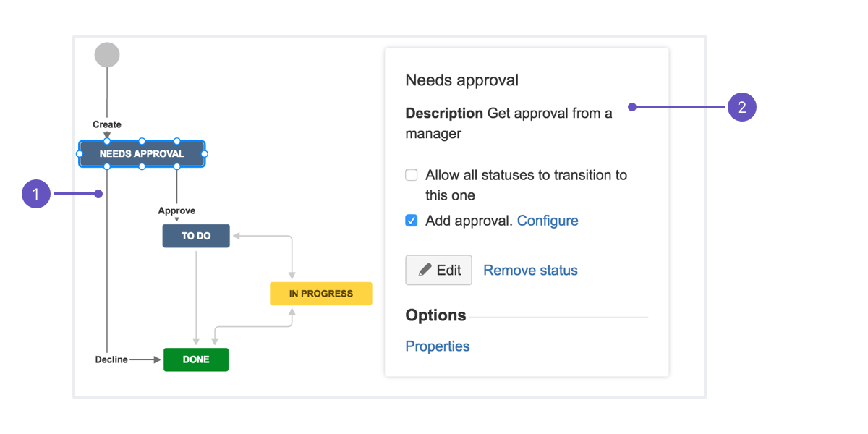
Task: Click the Create transition label
Action: pos(107,124)
